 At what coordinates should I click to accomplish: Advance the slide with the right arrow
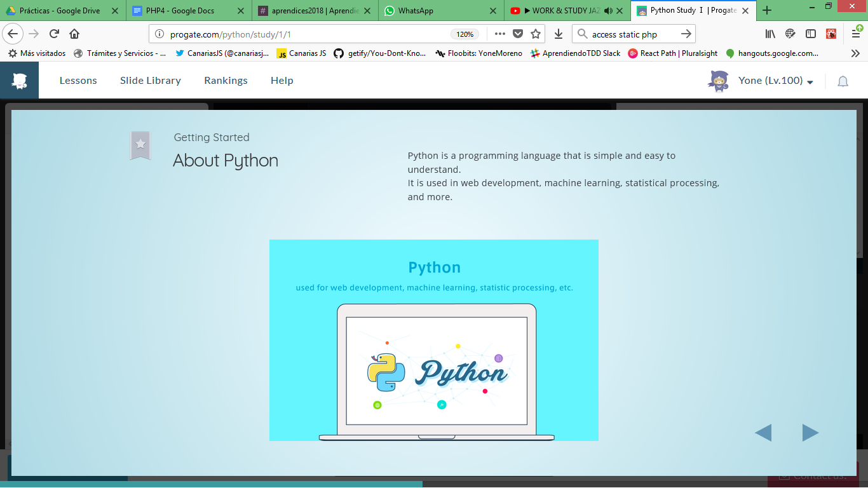click(811, 432)
